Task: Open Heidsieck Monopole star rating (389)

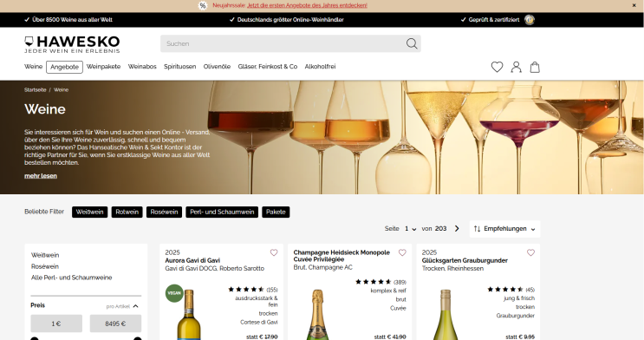Action: (x=381, y=282)
